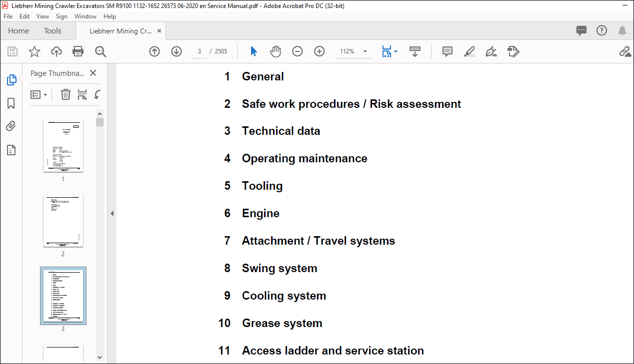Open the scrolling mode keyboard icon
The height and width of the screenshot is (364, 634).
tap(415, 51)
